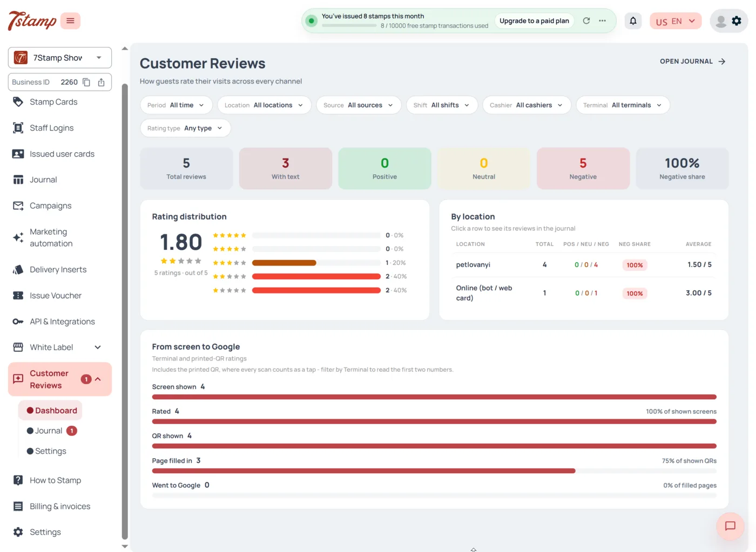Select Dashboard under Customer Reviews

[51, 411]
